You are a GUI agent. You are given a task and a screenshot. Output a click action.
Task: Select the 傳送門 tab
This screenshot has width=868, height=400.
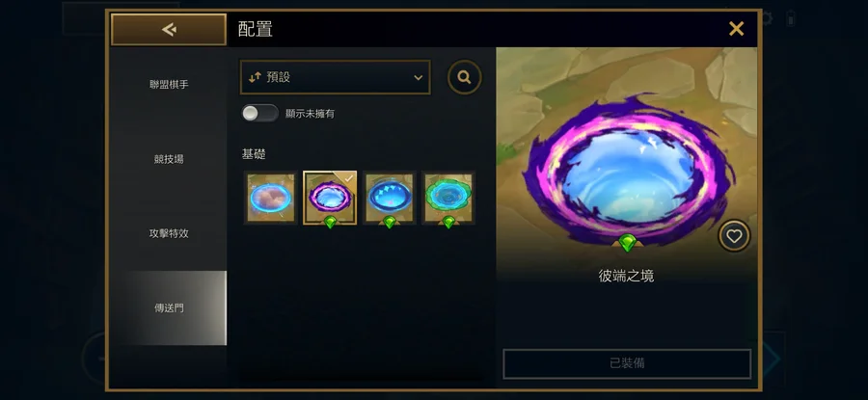[x=169, y=307]
